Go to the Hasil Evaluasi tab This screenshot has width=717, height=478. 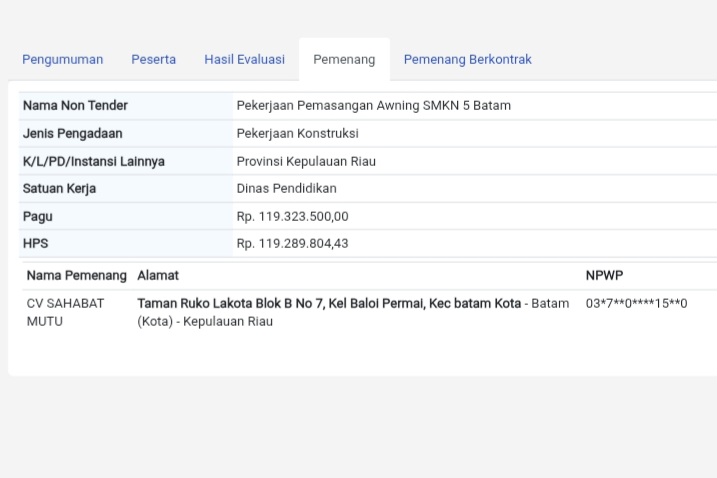244,60
